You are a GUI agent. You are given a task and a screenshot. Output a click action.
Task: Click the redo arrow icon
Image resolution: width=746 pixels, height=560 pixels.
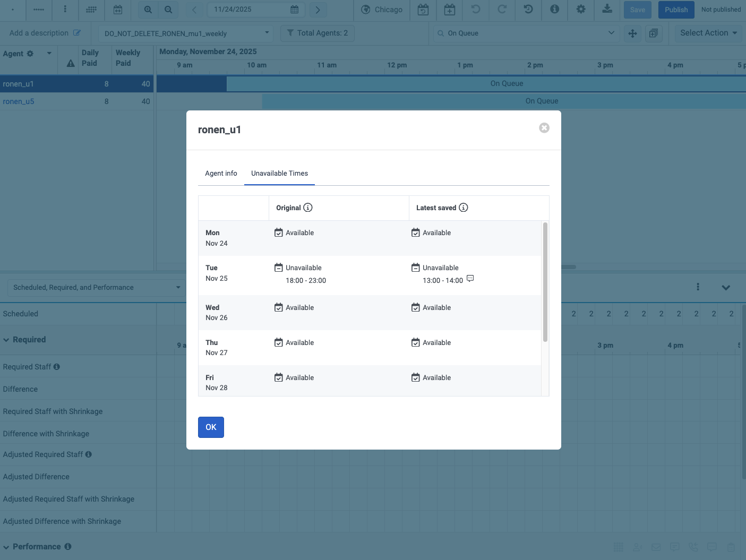click(x=502, y=9)
